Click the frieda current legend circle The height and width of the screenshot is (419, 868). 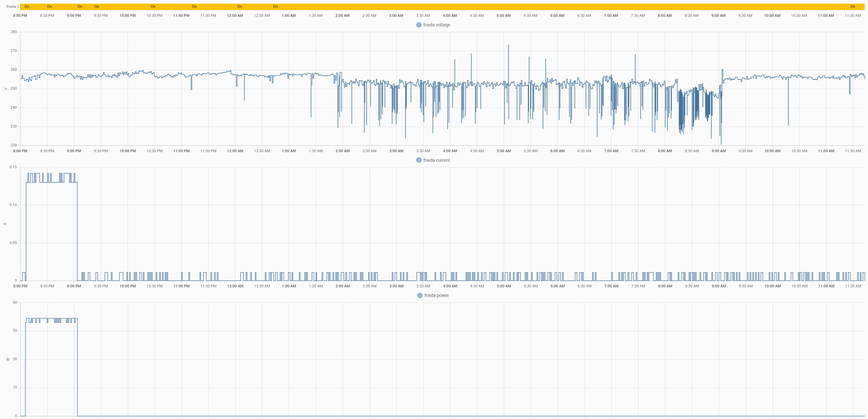[419, 160]
